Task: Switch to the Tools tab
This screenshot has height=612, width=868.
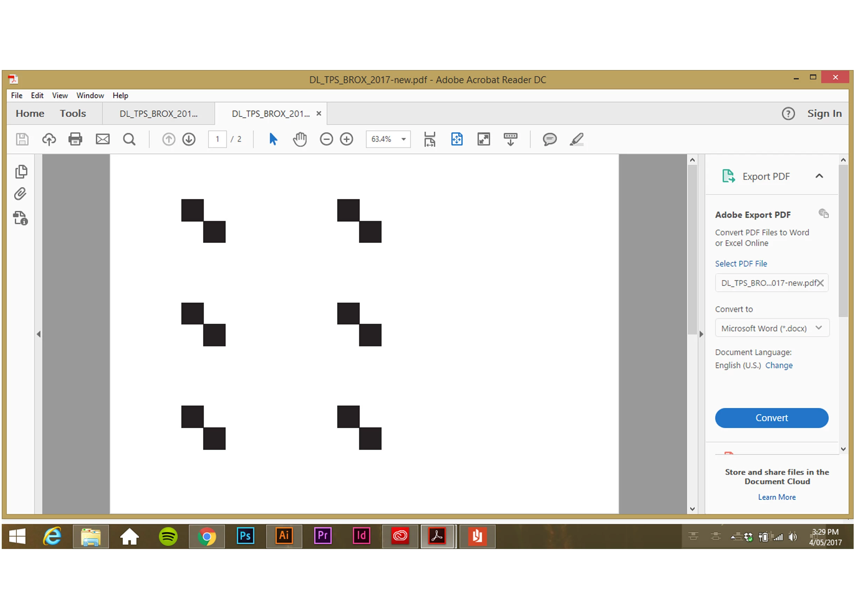Action: pos(72,113)
